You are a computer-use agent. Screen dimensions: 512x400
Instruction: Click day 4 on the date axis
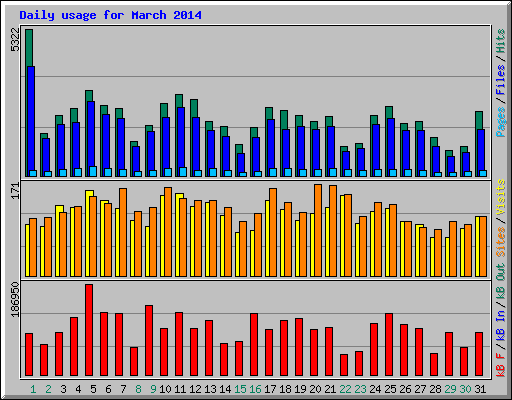click(x=78, y=389)
